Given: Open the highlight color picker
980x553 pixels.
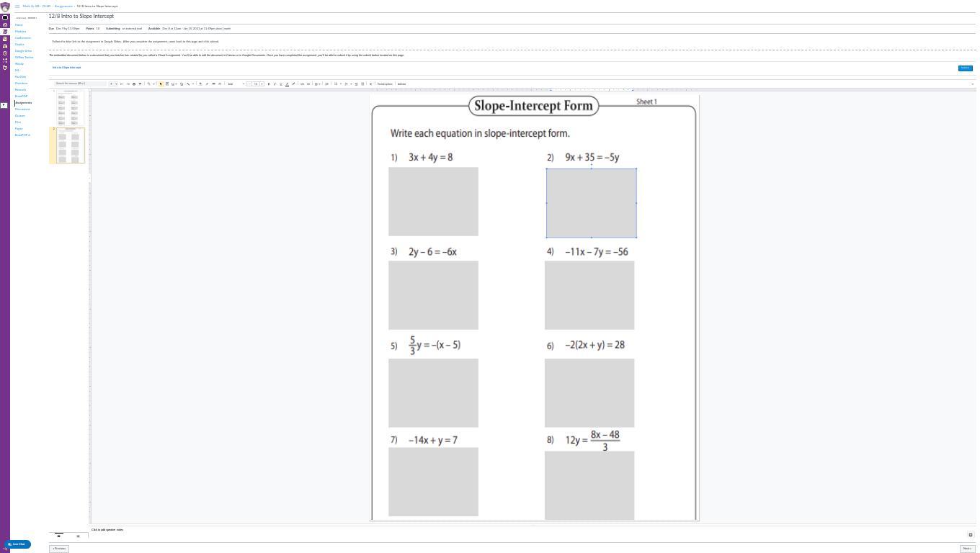Looking at the screenshot, I should click(x=293, y=84).
